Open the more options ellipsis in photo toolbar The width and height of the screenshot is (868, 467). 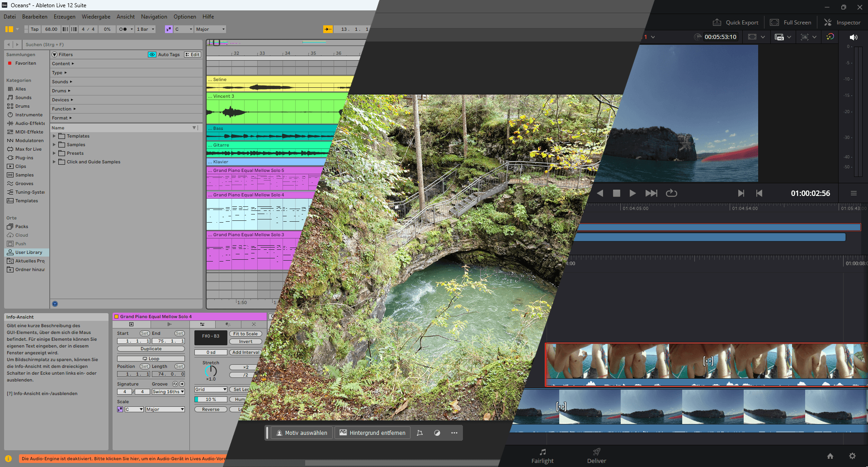coord(454,433)
